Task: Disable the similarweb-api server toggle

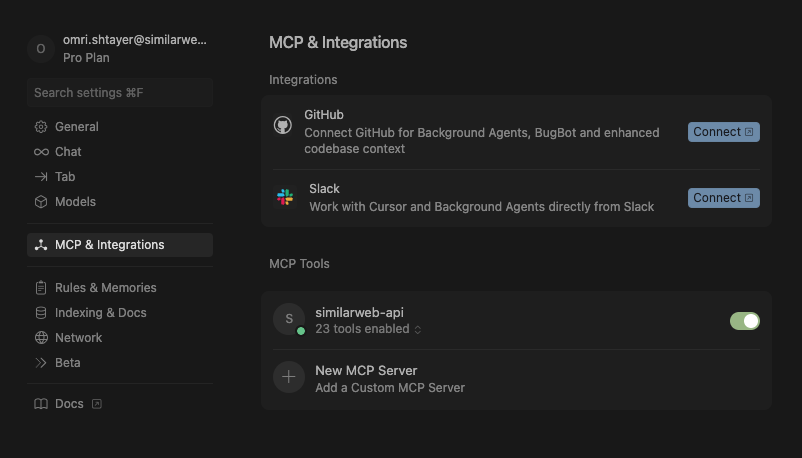Action: coord(745,321)
